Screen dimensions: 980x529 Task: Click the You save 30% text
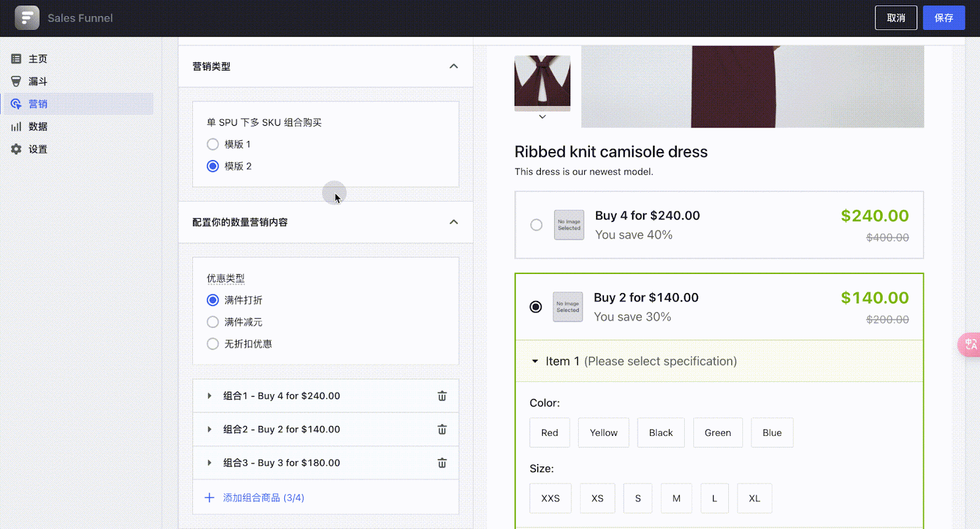(633, 317)
